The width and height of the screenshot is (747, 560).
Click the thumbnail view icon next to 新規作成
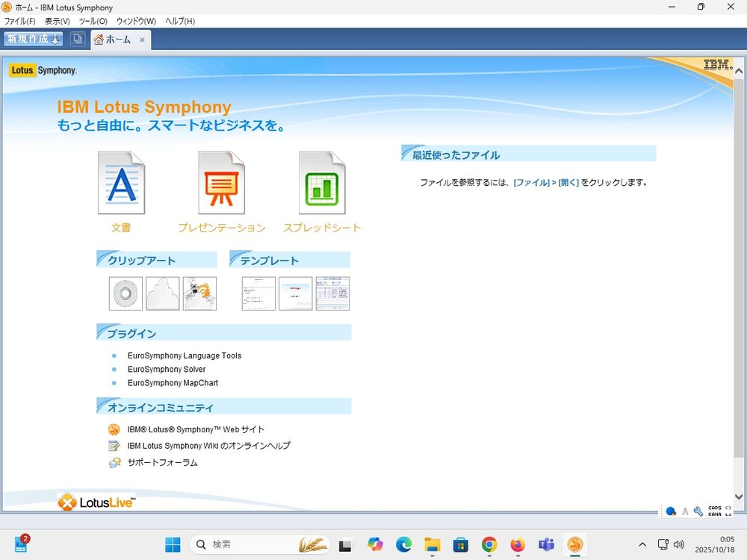(78, 39)
